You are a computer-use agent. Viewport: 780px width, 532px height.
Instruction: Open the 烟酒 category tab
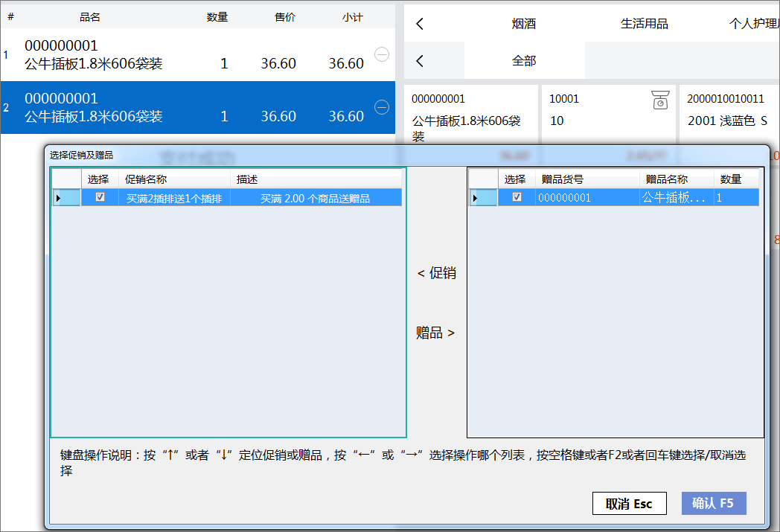(524, 23)
